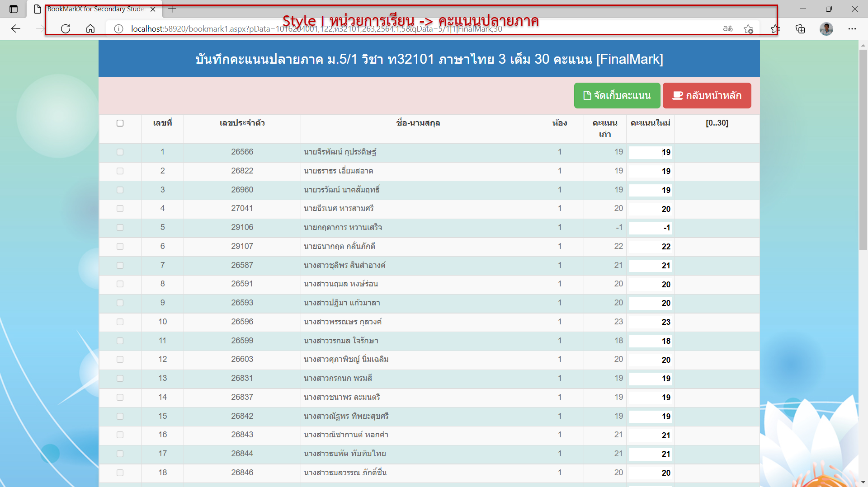The height and width of the screenshot is (487, 868).
Task: Click the save scores green button
Action: point(617,95)
